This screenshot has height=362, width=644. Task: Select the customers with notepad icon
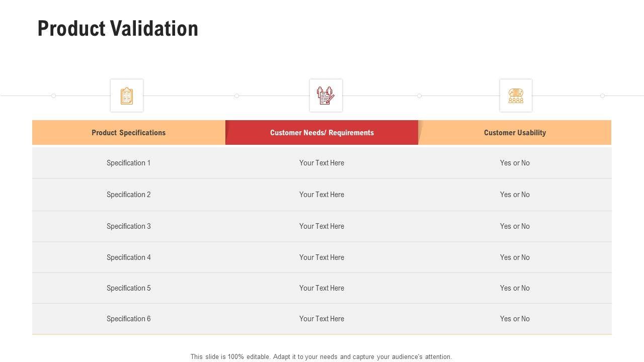tap(326, 96)
